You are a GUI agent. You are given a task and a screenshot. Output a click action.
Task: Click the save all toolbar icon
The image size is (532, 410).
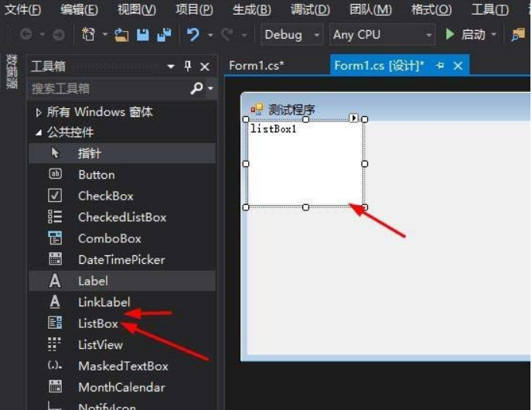164,35
